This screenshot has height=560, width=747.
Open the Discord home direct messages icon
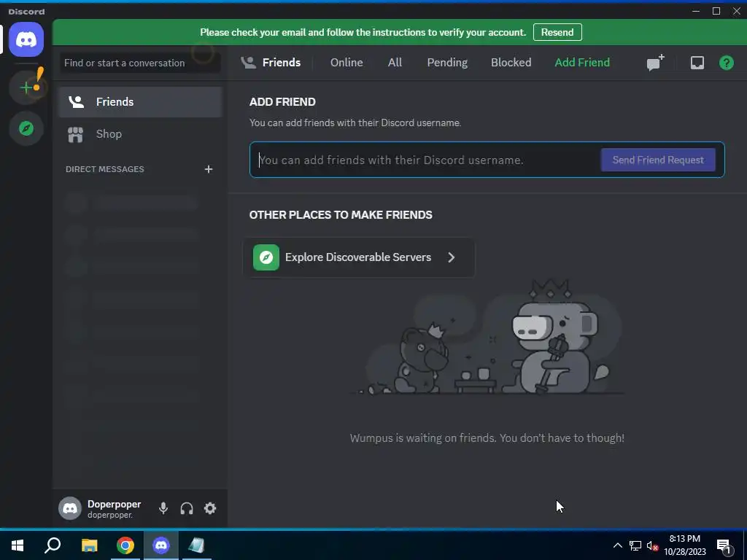point(26,39)
